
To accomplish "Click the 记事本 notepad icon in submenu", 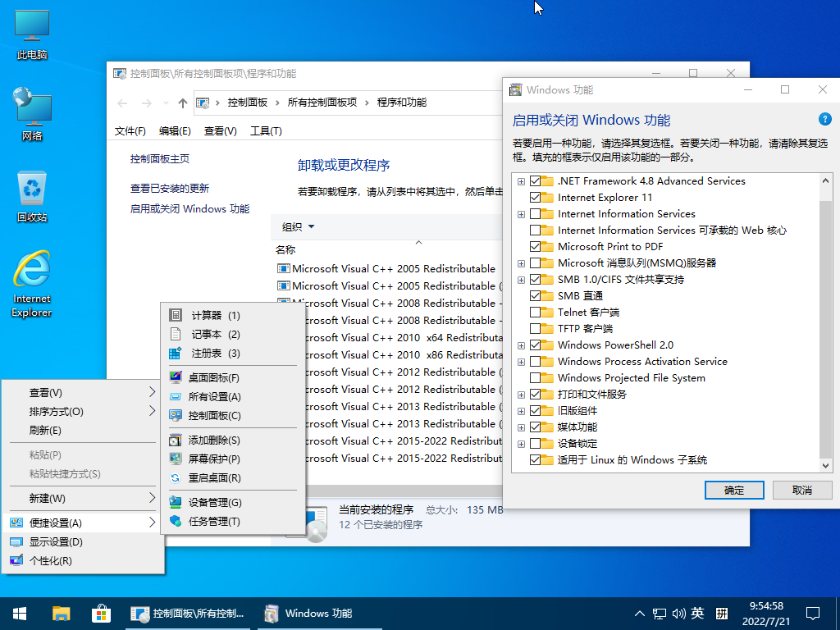I will [176, 335].
